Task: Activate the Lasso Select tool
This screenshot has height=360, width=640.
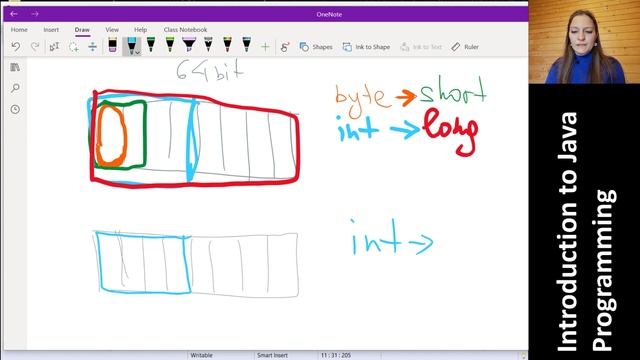Action: coord(73,47)
